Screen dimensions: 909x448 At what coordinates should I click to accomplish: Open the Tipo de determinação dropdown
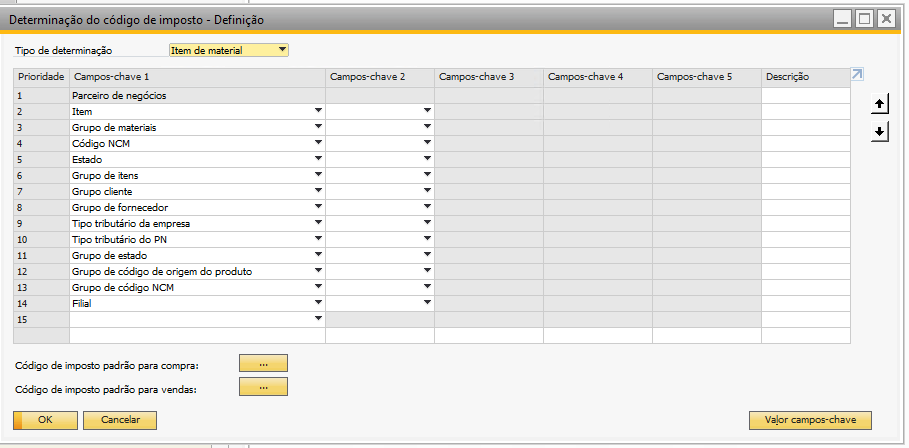pyautogui.click(x=282, y=50)
